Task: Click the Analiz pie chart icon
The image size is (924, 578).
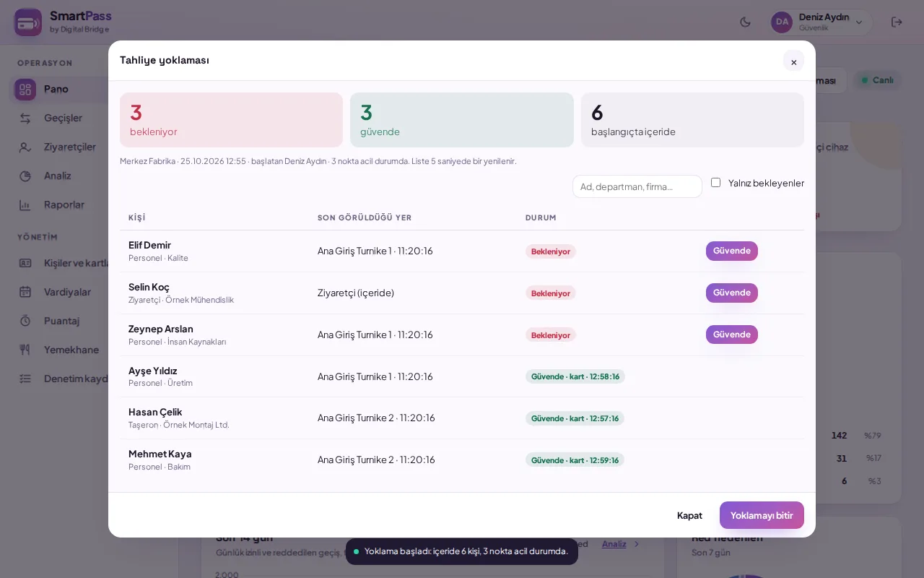Action: [25, 176]
